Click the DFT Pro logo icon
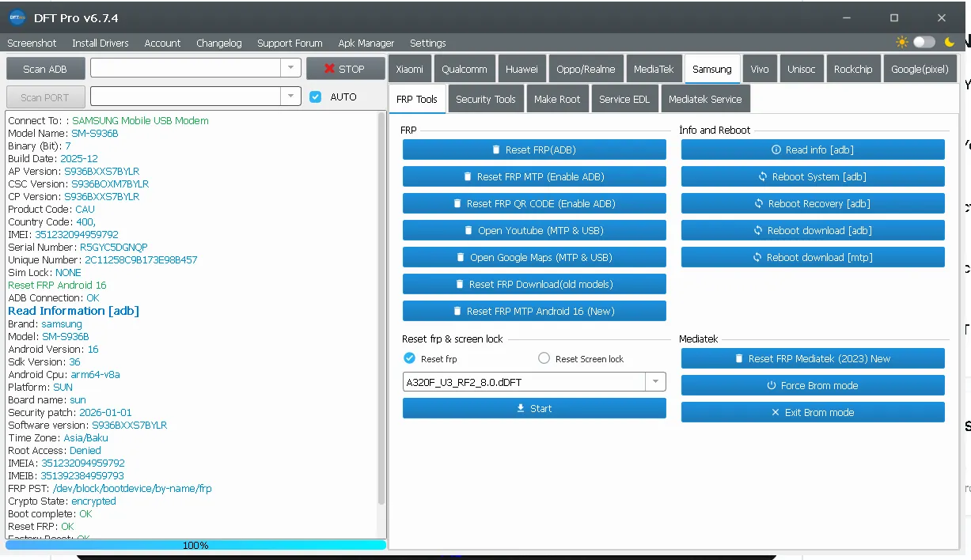 (17, 17)
